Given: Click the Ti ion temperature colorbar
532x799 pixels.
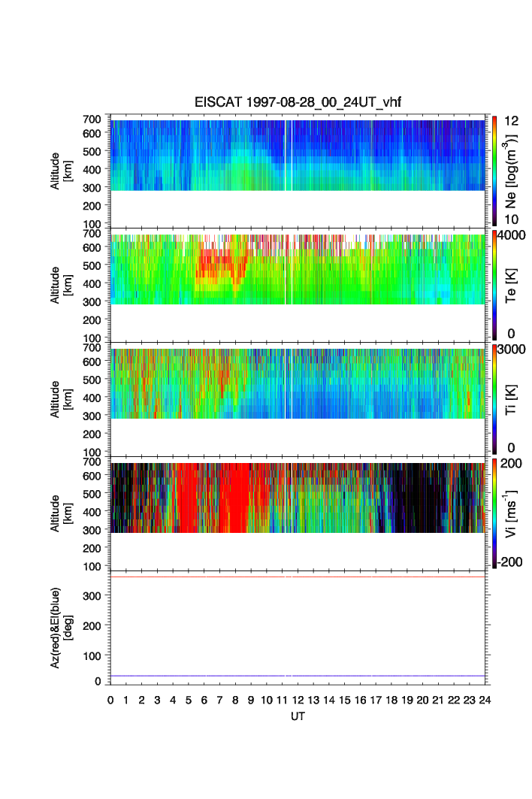Looking at the screenshot, I should tap(494, 399).
